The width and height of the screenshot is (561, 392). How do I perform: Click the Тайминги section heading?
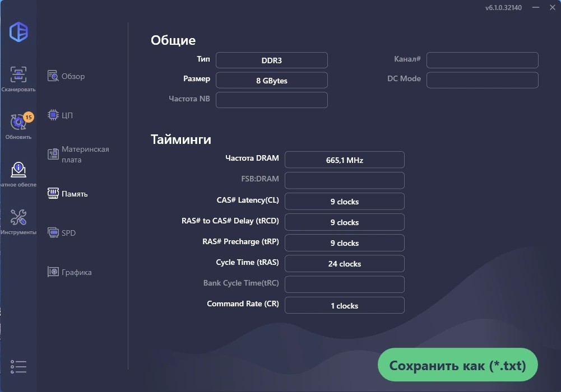pyautogui.click(x=180, y=139)
